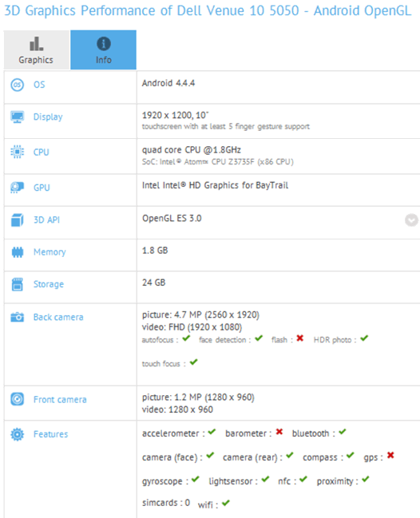Click the Back camera label

point(58,317)
